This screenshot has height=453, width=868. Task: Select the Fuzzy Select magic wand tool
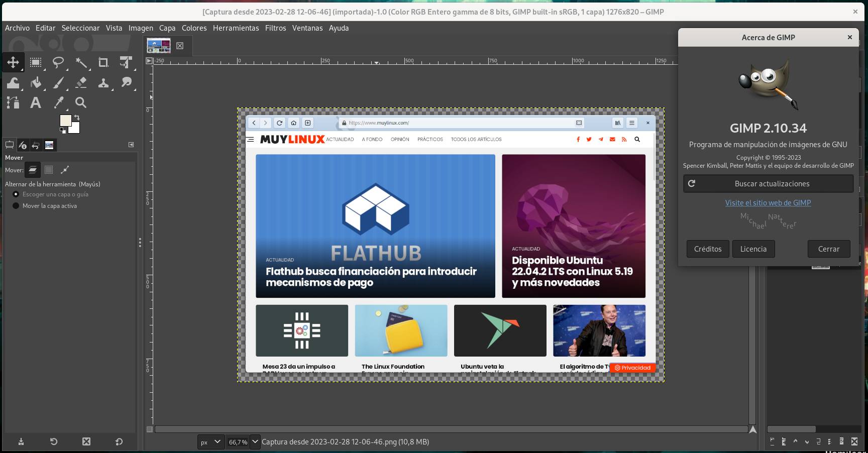[81, 62]
